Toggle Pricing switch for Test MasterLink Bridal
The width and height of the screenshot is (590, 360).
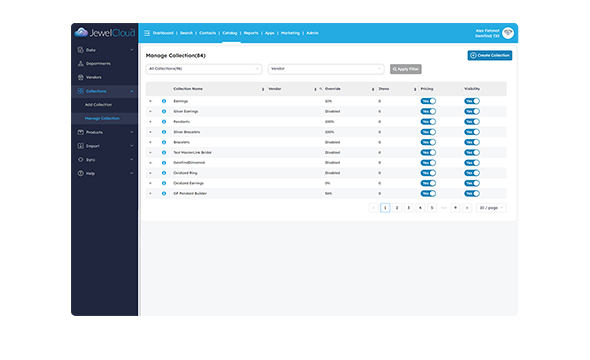[x=428, y=153]
